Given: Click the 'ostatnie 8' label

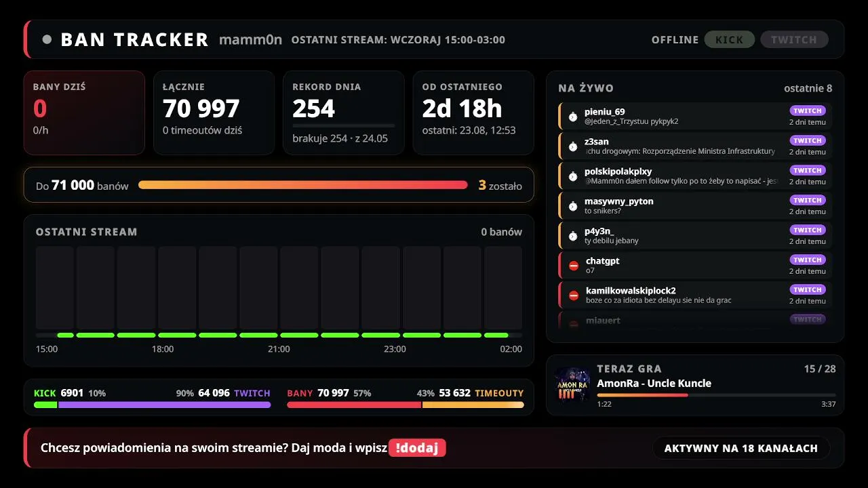Looking at the screenshot, I should [x=808, y=88].
